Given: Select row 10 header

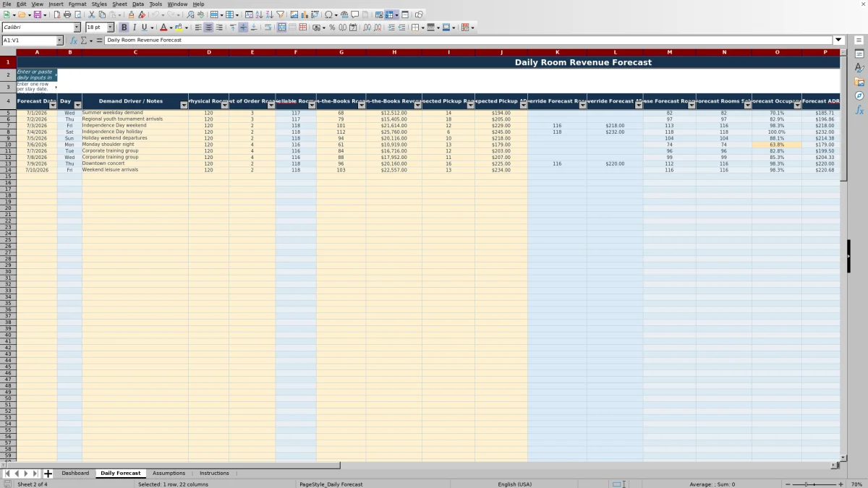Looking at the screenshot, I should click(8, 145).
